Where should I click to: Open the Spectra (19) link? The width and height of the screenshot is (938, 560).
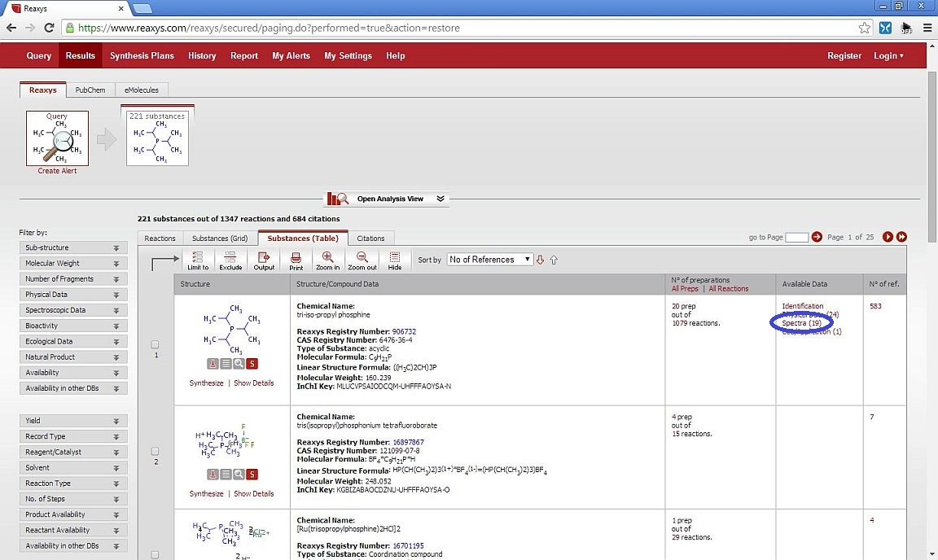801,323
